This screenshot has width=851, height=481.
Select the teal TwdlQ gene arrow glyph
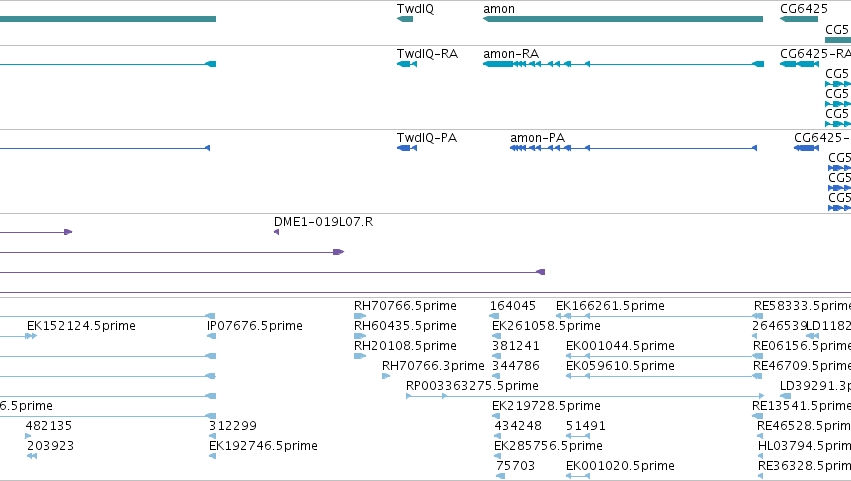pos(405,19)
